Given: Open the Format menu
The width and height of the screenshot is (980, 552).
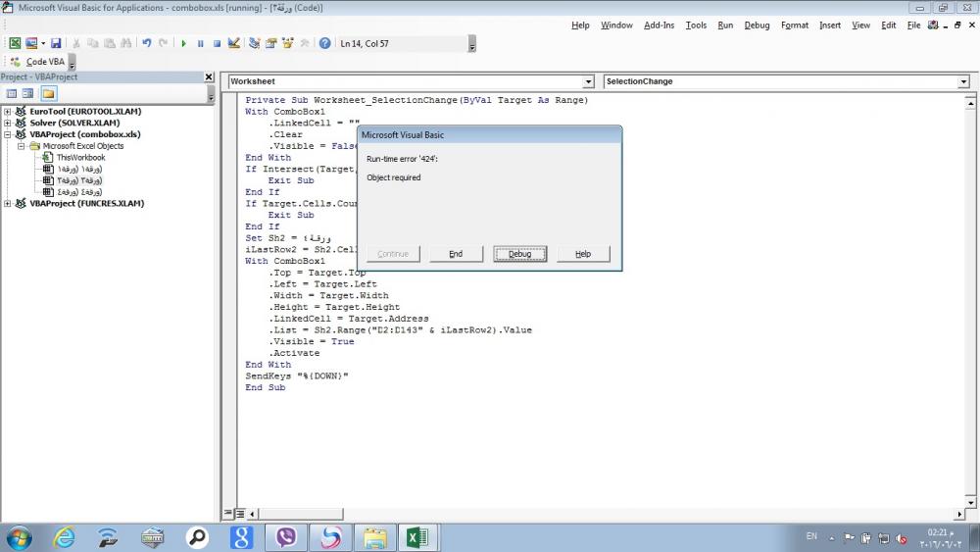Looking at the screenshot, I should (x=795, y=25).
